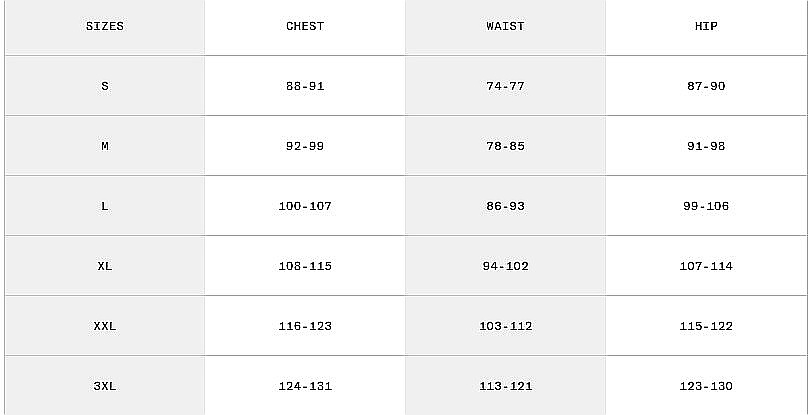Select the XXL size row label
The height and width of the screenshot is (415, 809).
coord(105,326)
